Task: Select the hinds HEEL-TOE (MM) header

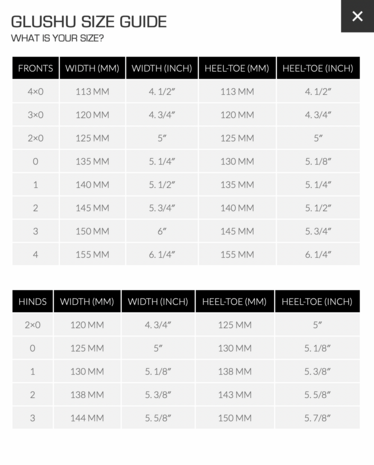Action: pyautogui.click(x=235, y=301)
